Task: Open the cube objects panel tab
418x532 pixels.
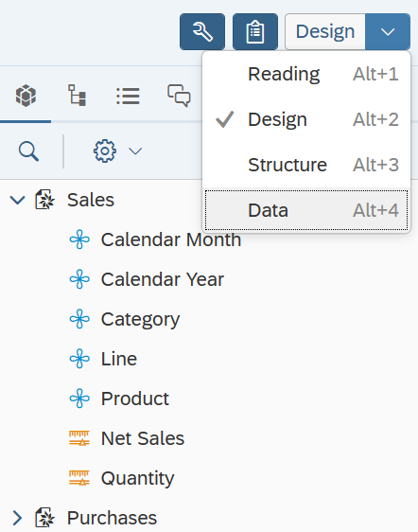Action: point(26,96)
